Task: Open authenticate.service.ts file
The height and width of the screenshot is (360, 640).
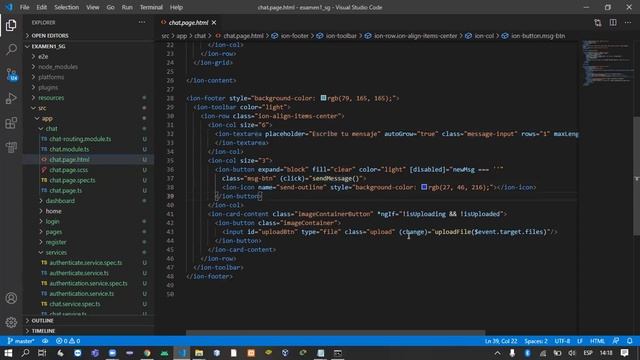Action: (x=88, y=273)
